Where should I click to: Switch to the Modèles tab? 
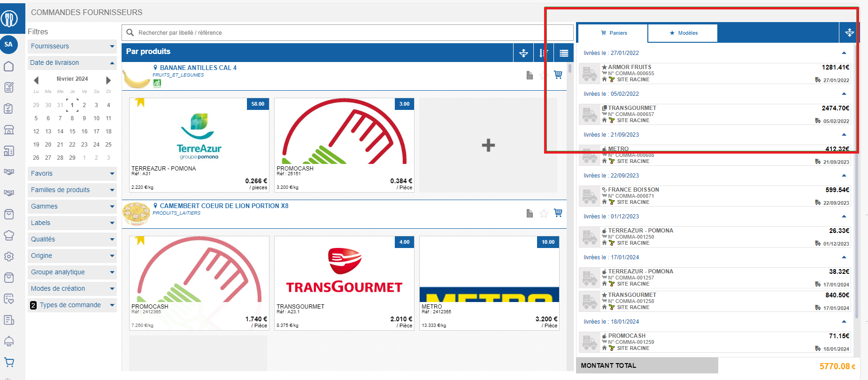(683, 33)
